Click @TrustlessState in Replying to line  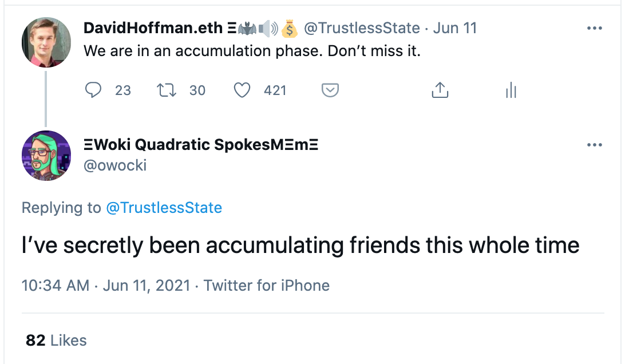coord(164,208)
